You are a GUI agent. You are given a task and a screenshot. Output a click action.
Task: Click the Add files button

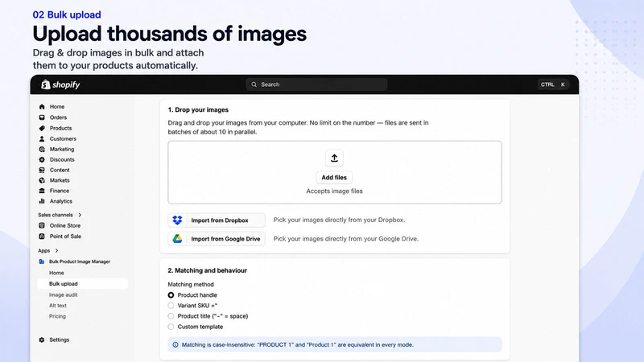pyautogui.click(x=334, y=177)
